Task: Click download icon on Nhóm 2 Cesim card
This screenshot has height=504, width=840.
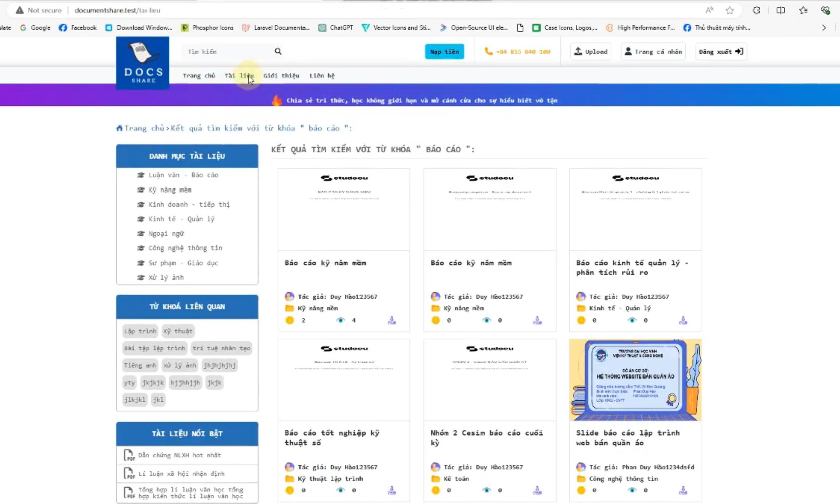Action: 537,490
